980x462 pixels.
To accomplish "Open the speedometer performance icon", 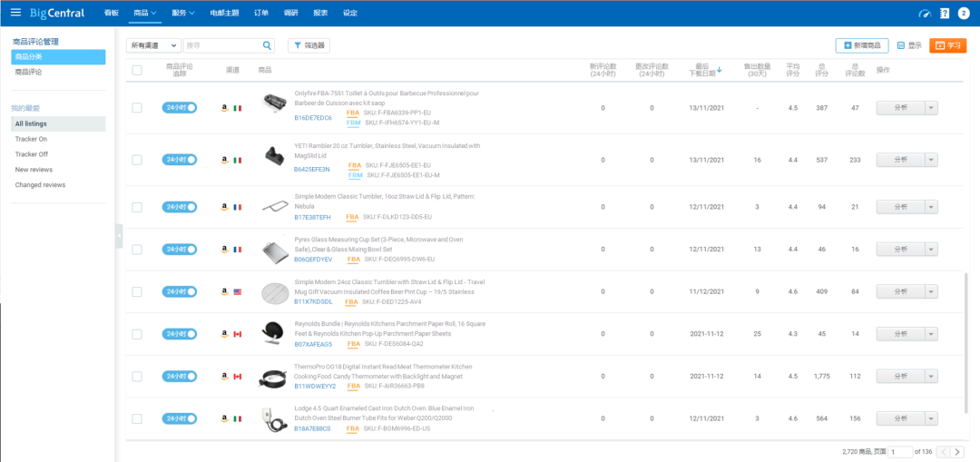I will point(925,13).
